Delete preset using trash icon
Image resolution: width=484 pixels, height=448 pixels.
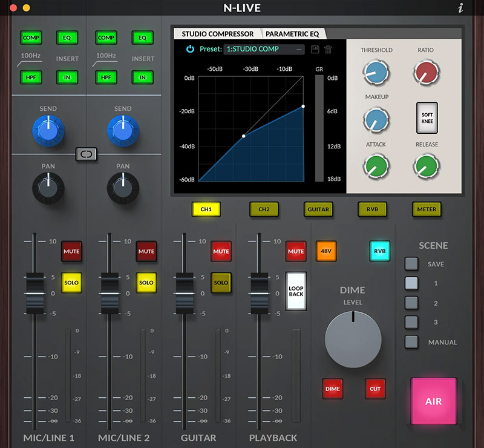(328, 50)
